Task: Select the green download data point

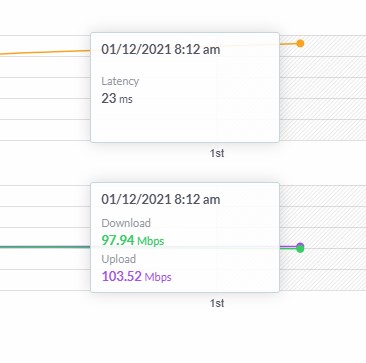Action: click(300, 249)
